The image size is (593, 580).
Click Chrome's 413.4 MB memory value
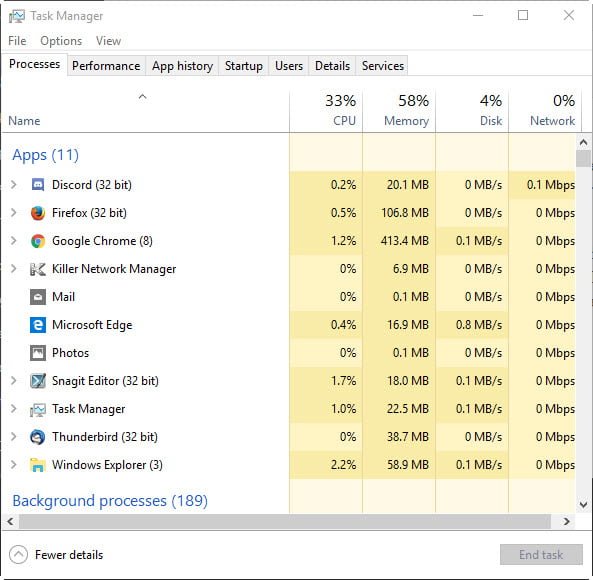click(x=405, y=241)
